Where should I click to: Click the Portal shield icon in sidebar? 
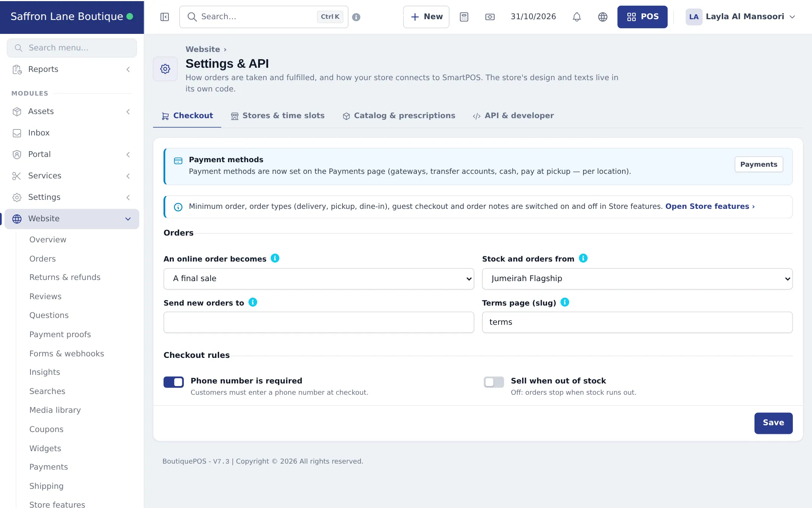point(17,155)
